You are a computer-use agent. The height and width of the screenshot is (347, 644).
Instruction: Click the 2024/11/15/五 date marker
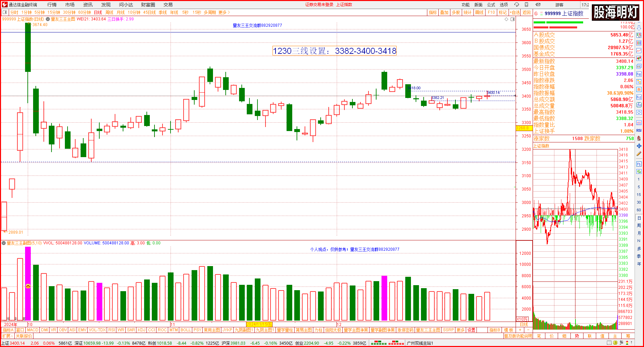pyautogui.click(x=259, y=324)
